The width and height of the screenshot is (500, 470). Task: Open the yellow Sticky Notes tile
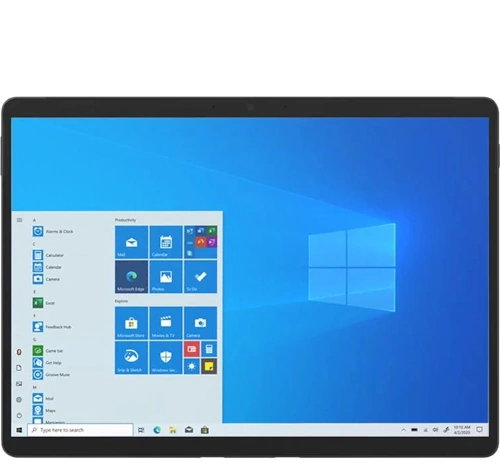click(x=209, y=366)
